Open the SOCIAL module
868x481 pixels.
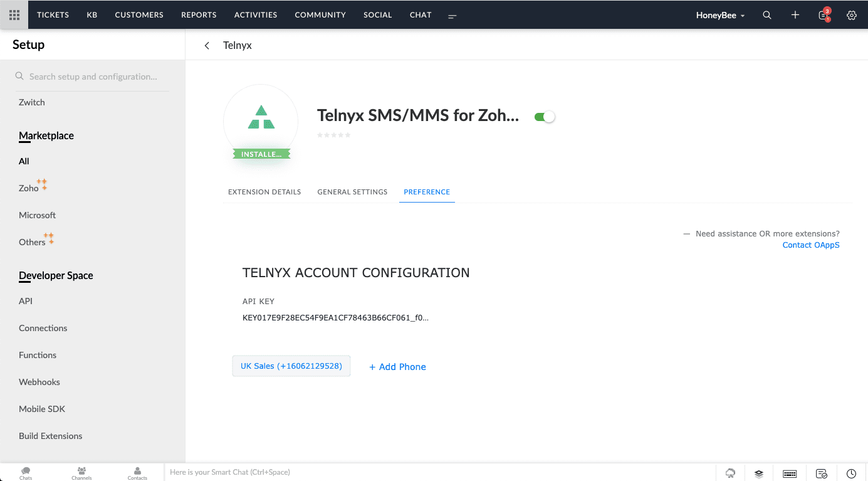378,15
